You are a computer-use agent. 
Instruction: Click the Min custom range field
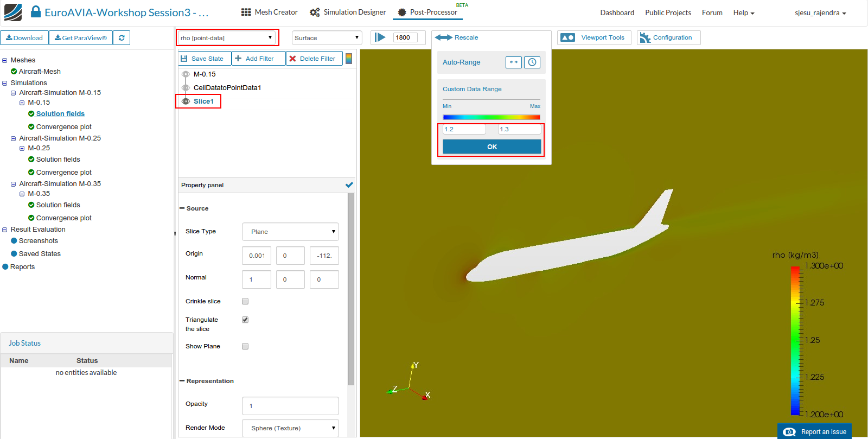(464, 129)
